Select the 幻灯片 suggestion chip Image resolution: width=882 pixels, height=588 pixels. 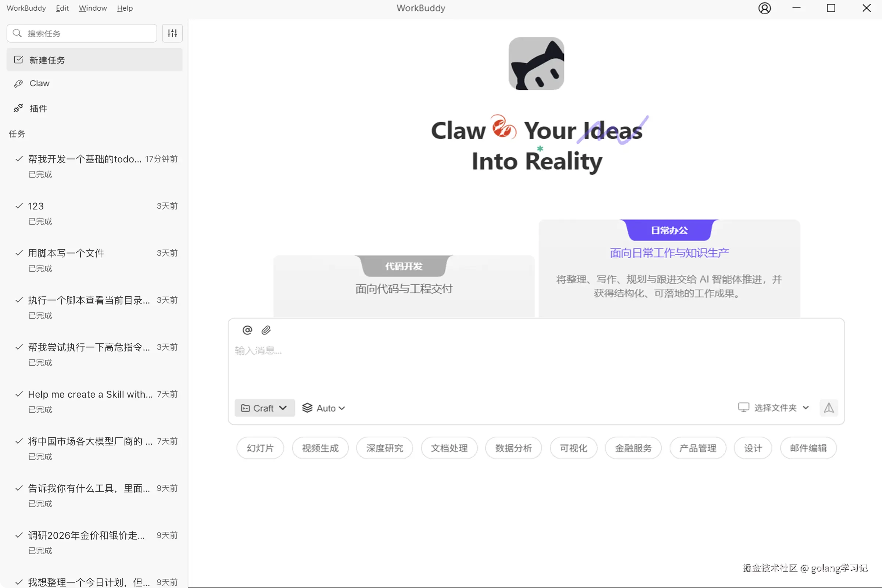coord(260,448)
